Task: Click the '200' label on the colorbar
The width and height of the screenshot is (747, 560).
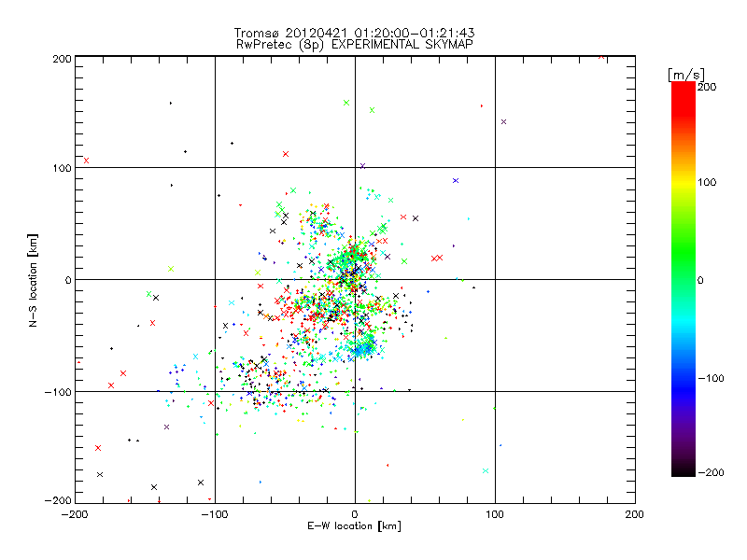Action: pos(707,87)
